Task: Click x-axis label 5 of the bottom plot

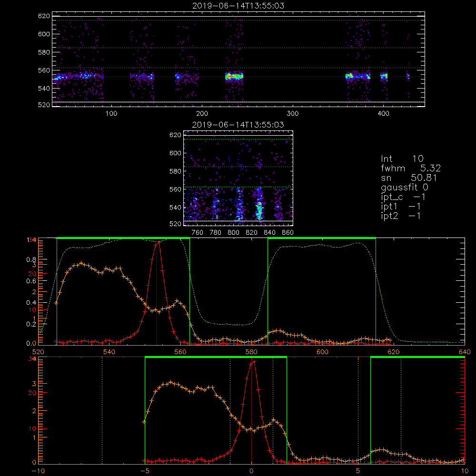Action: tap(358, 471)
